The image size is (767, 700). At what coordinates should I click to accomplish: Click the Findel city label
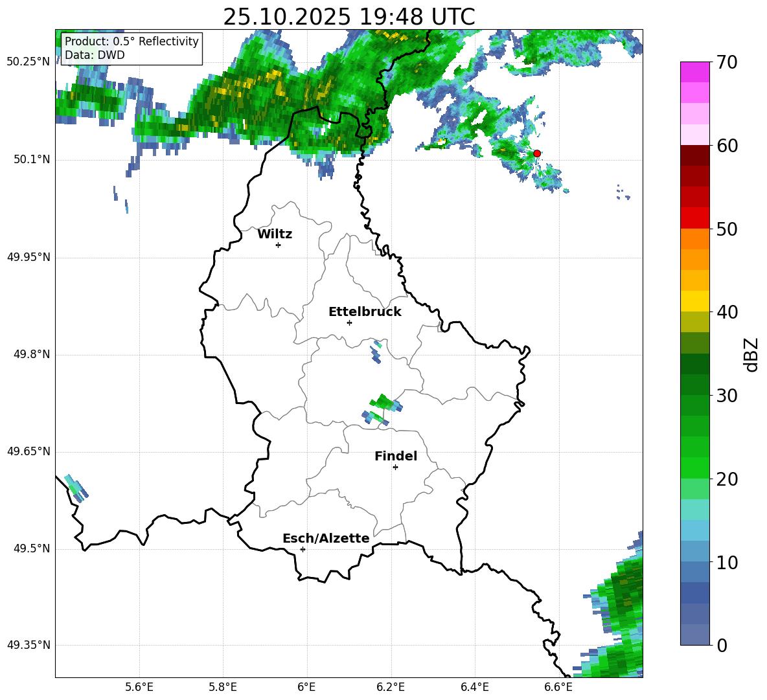(x=396, y=456)
